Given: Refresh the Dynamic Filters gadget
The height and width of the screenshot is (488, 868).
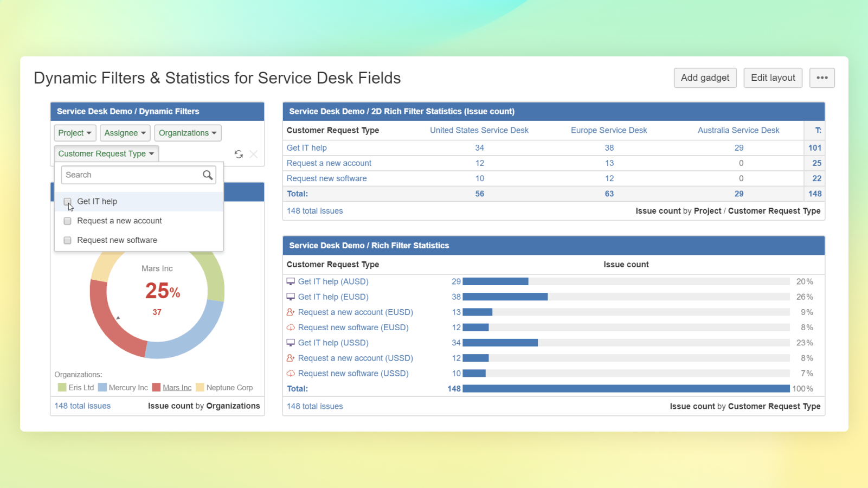Looking at the screenshot, I should click(239, 154).
